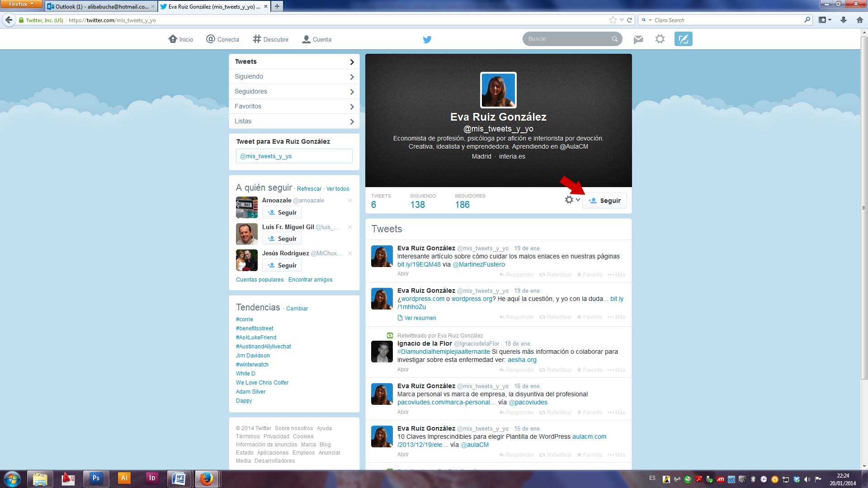Open the top-bar settings gear menu

[660, 39]
